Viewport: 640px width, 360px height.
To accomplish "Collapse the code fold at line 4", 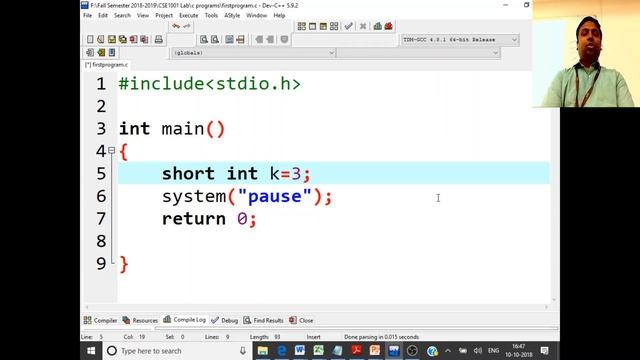I will [x=111, y=151].
